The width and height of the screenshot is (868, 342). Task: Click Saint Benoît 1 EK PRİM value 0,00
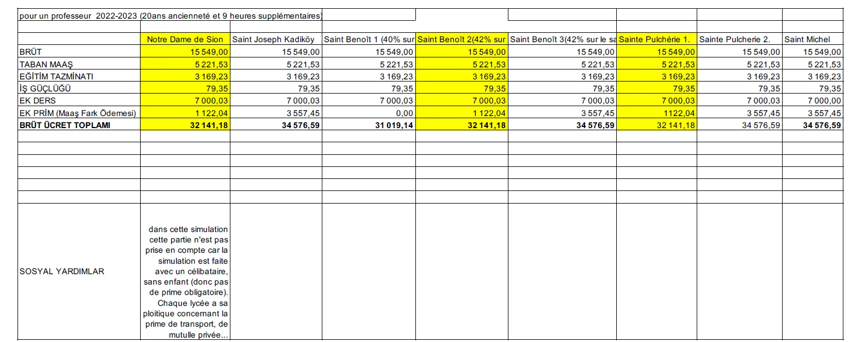pyautogui.click(x=369, y=113)
